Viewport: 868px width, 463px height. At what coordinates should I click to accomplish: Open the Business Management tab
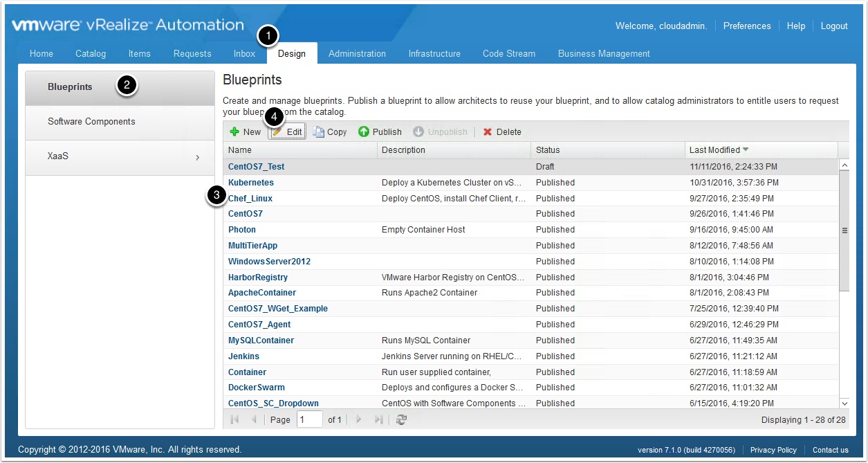point(604,53)
